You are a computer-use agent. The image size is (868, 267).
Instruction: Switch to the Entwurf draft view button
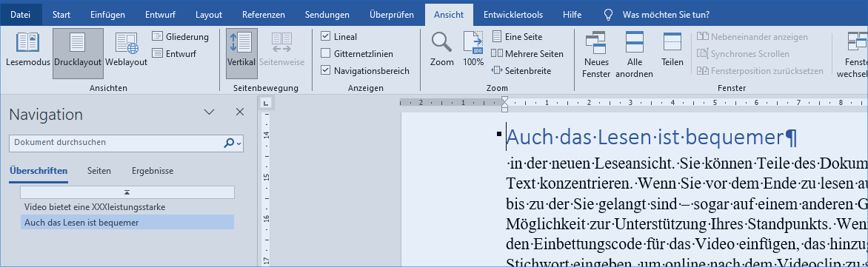pyautogui.click(x=174, y=53)
